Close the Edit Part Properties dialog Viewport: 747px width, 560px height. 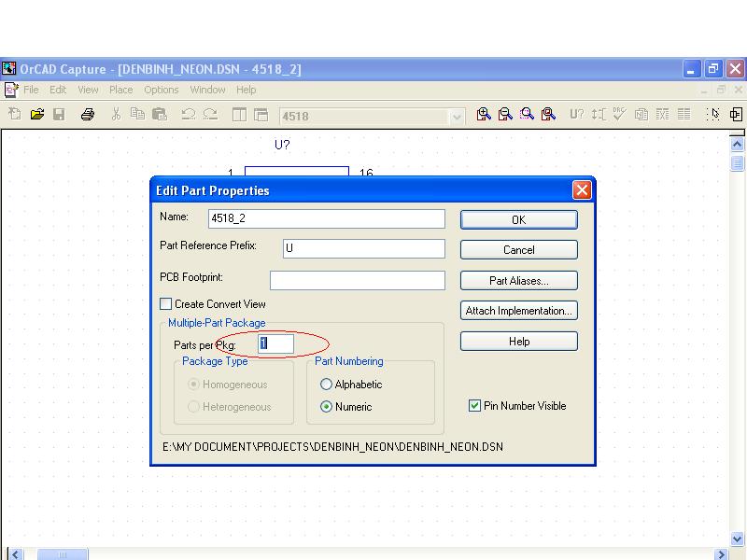[582, 190]
